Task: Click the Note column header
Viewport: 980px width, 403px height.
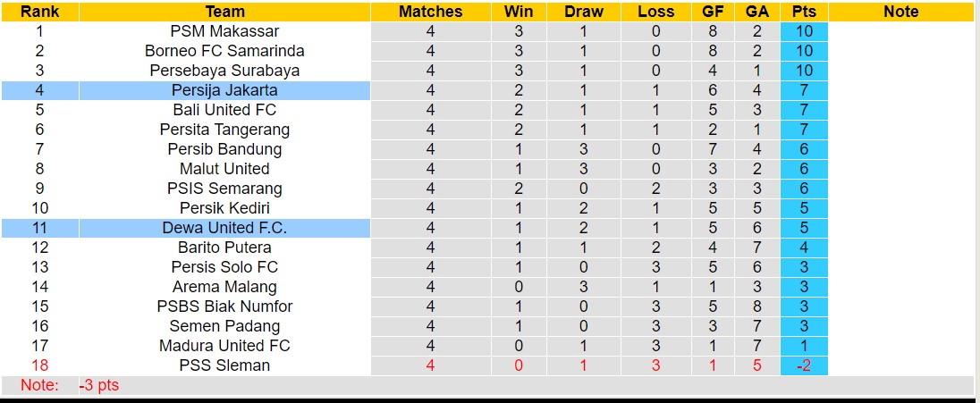Action: click(900, 12)
